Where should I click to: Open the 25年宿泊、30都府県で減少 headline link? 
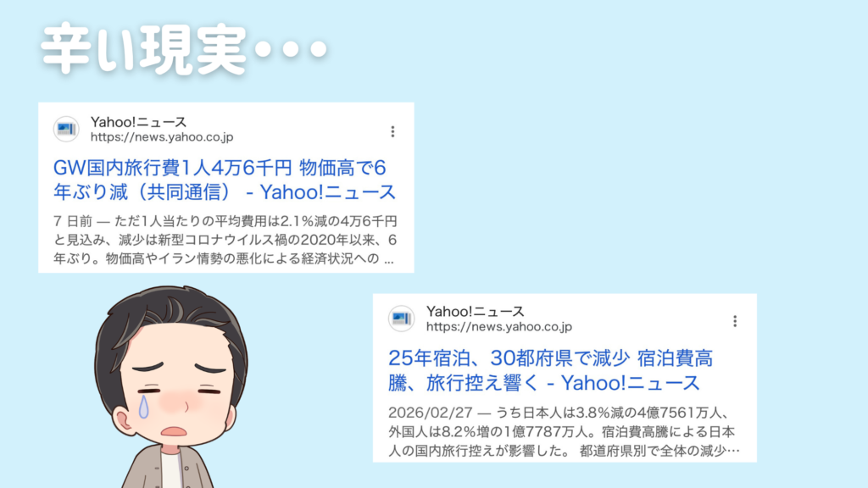tap(551, 370)
